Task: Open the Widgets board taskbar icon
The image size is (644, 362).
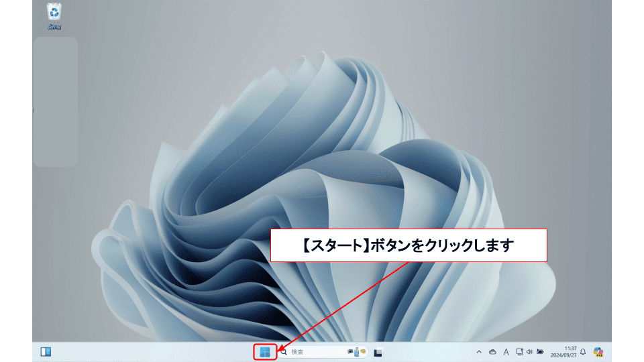Action: (x=46, y=352)
